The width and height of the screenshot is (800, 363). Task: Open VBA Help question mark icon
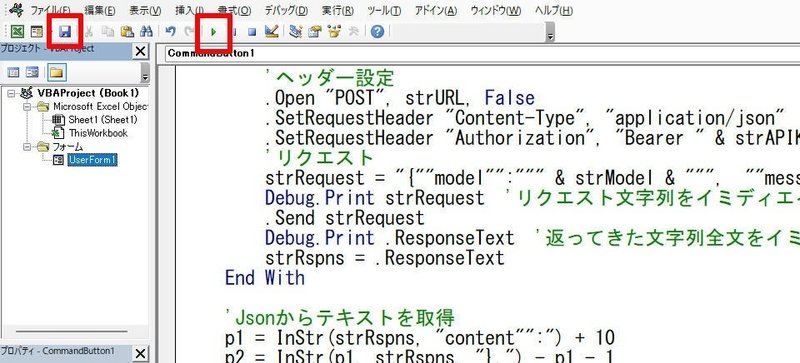(x=377, y=32)
